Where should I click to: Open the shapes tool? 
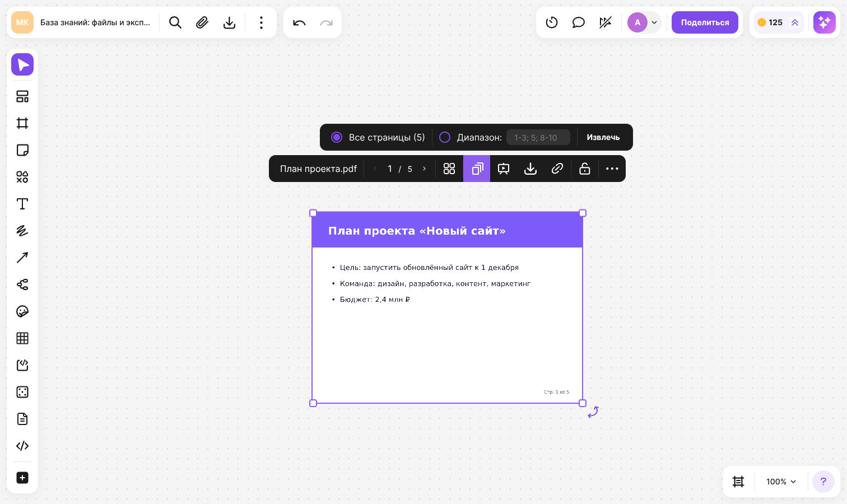[x=22, y=177]
